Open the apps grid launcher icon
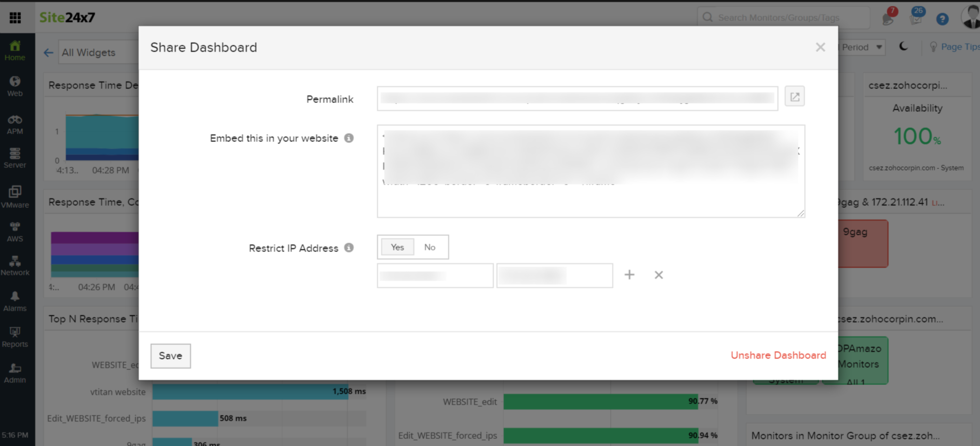This screenshot has height=446, width=980. click(15, 18)
